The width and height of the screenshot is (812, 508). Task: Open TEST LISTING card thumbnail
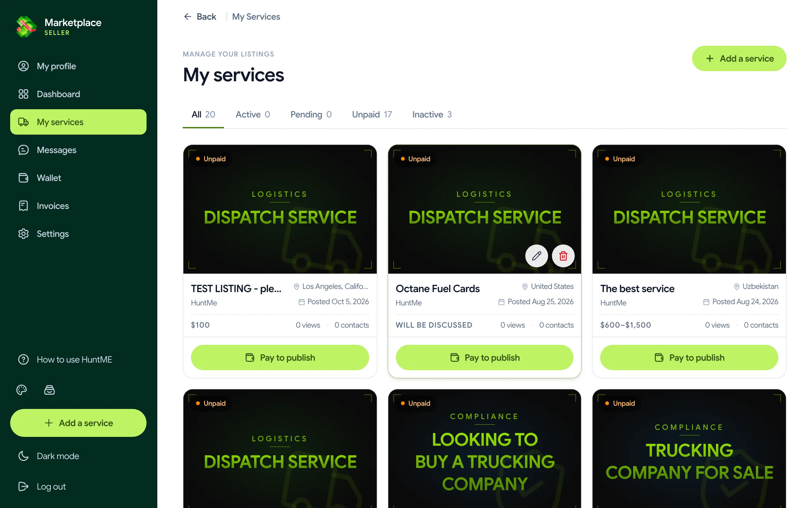click(x=280, y=209)
